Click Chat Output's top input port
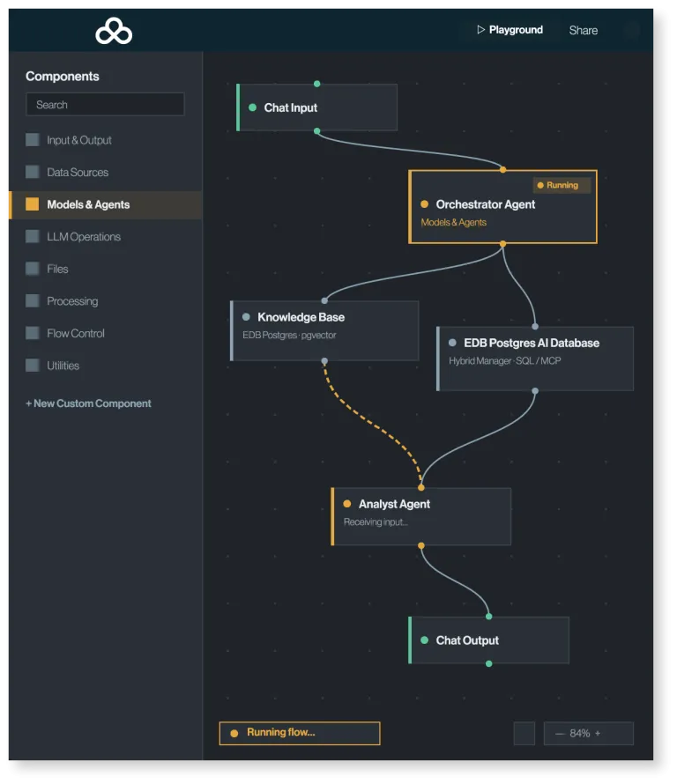This screenshot has width=677, height=784. [489, 617]
